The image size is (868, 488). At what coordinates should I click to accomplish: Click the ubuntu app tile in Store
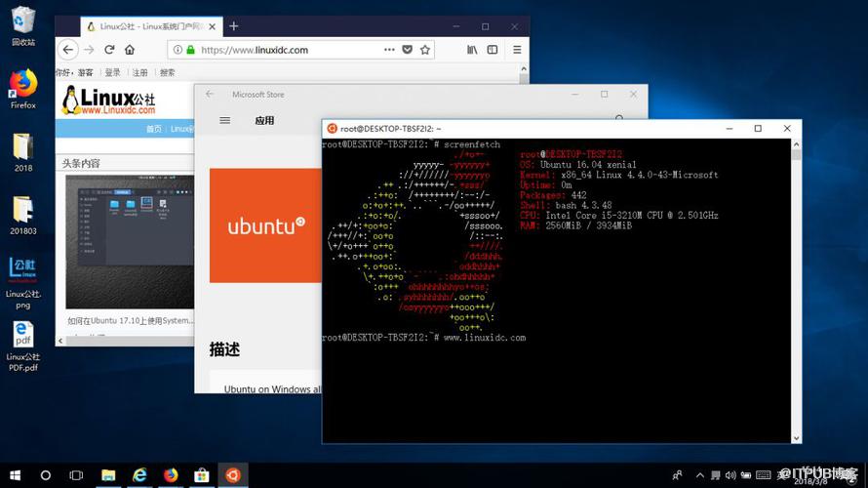[x=265, y=225]
